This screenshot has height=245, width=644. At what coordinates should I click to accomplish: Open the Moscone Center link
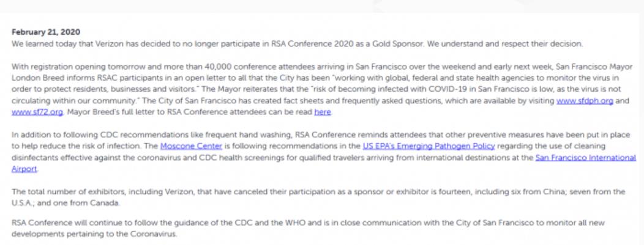coord(191,146)
